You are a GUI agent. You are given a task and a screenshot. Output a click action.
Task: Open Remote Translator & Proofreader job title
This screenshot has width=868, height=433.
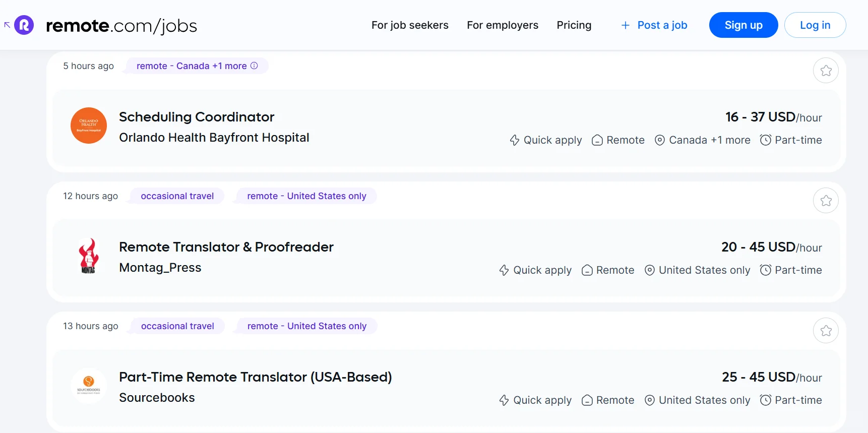coord(226,247)
